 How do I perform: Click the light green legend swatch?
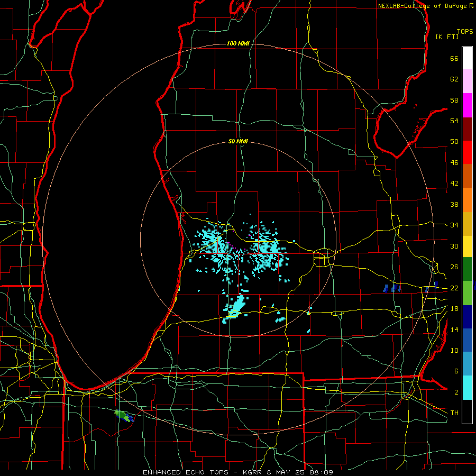coord(467,293)
